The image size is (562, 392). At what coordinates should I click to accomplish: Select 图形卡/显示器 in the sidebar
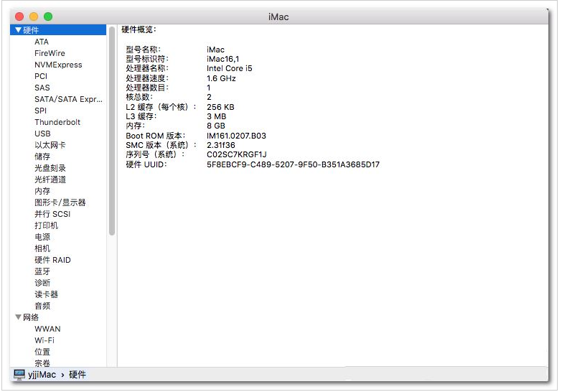60,202
